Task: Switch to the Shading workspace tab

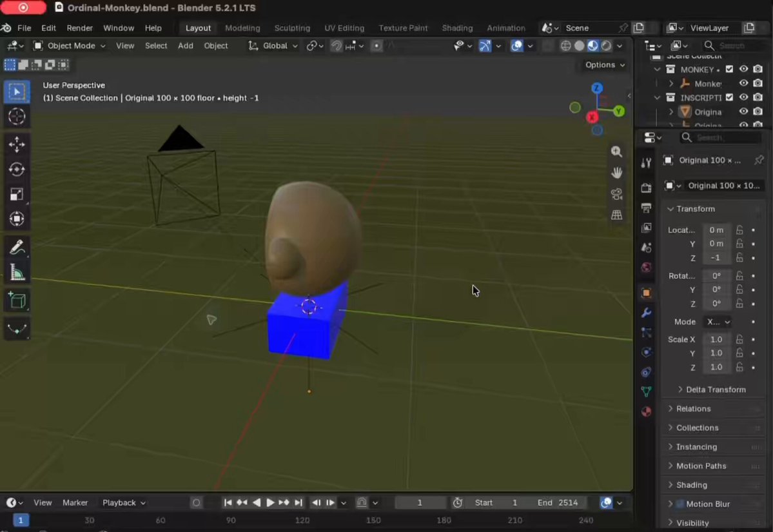Action: [457, 28]
